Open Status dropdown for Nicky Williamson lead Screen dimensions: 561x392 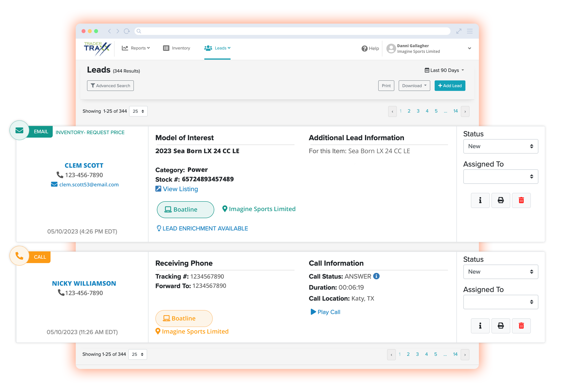(500, 272)
